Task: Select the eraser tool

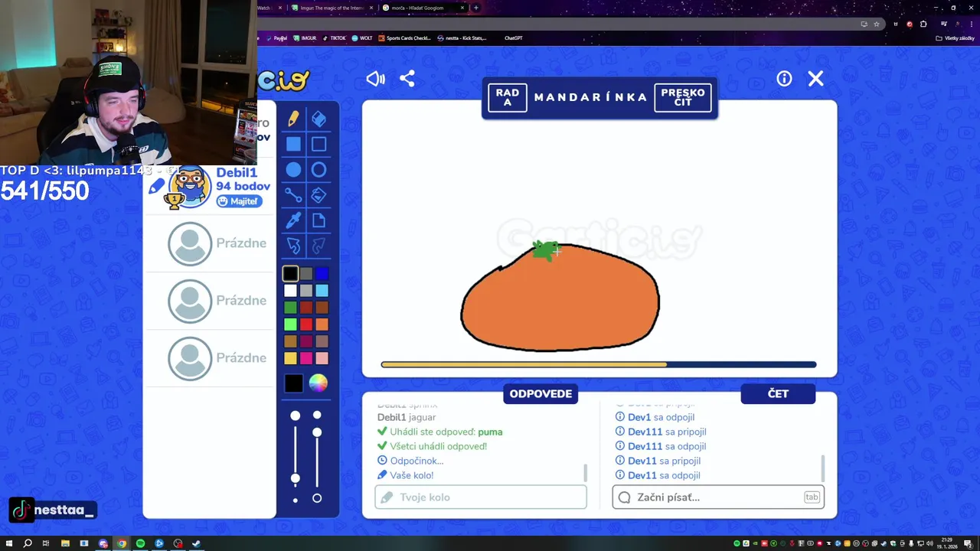Action: pyautogui.click(x=318, y=119)
